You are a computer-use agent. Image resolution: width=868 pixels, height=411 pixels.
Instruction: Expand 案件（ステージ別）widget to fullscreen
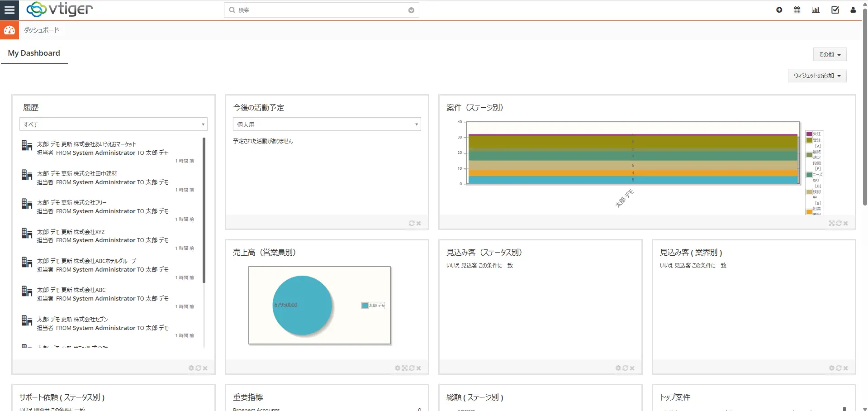tap(831, 223)
